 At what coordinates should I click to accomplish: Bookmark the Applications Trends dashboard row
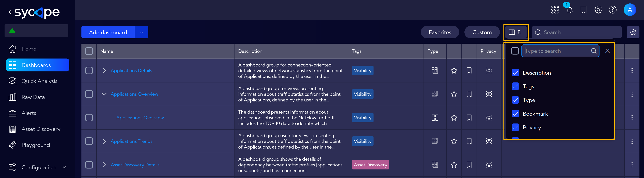469,141
